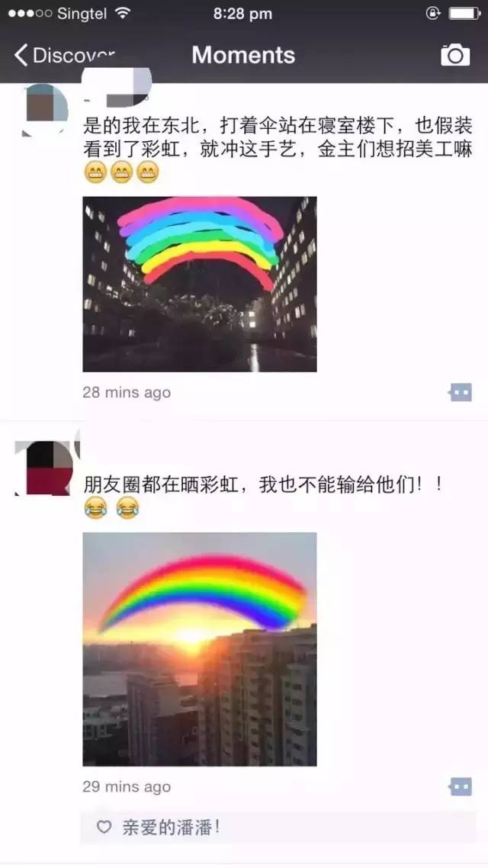
Task: Tap the Wi-Fi indicator in the status bar
Action: point(122,14)
